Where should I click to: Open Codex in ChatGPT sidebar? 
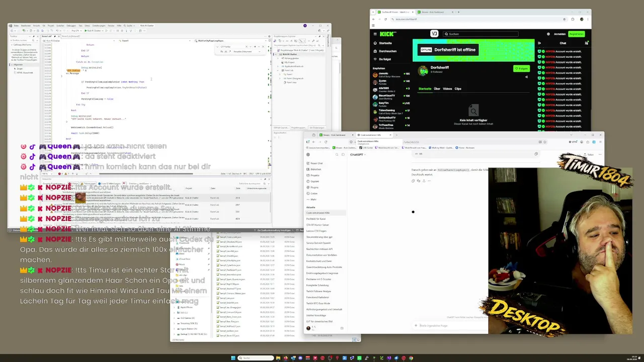(312, 193)
